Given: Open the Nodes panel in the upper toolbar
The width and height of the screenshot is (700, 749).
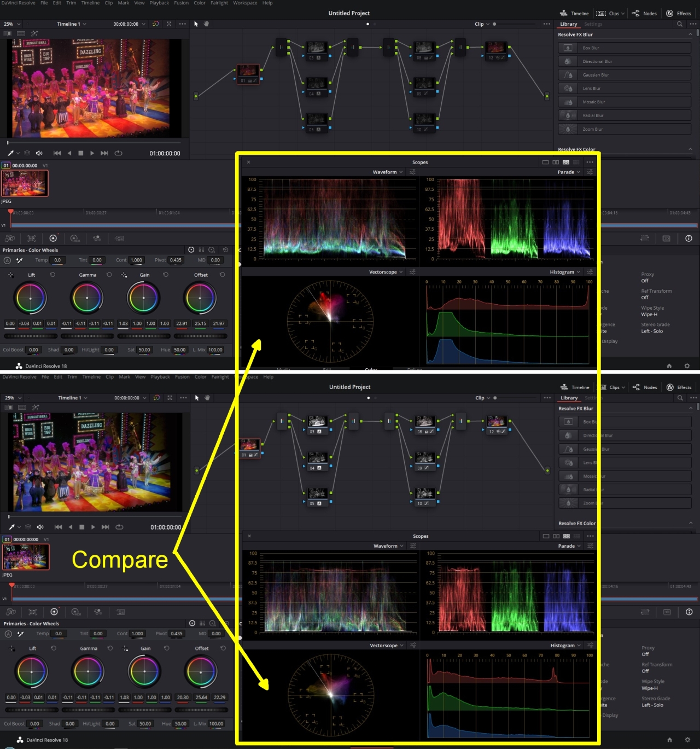Looking at the screenshot, I should [x=644, y=13].
